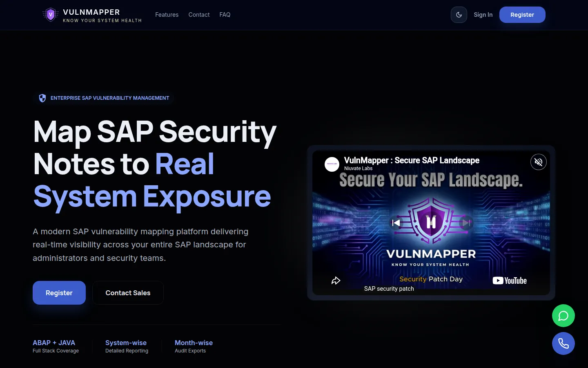
Task: Open the FAQ menu item
Action: tap(225, 15)
